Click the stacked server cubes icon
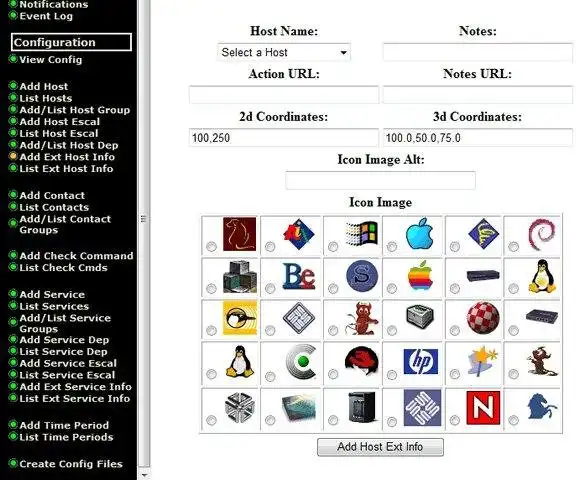The height and width of the screenshot is (480, 585). tap(240, 276)
